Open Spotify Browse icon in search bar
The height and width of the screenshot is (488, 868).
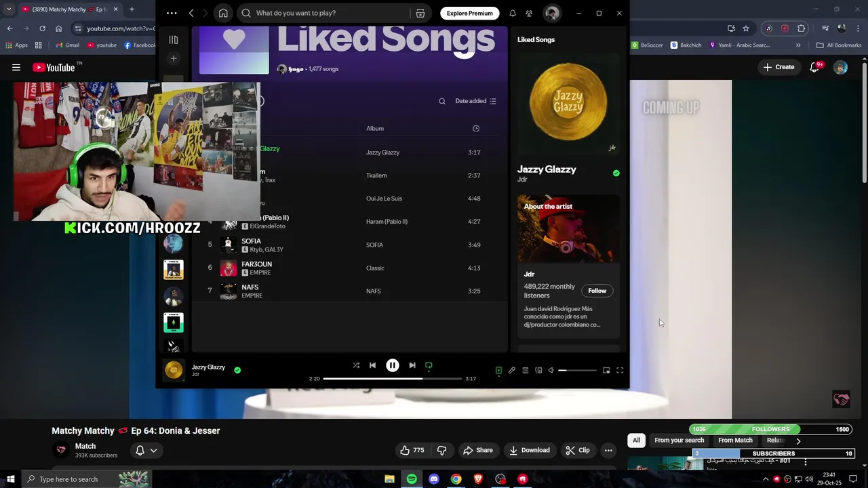[420, 13]
